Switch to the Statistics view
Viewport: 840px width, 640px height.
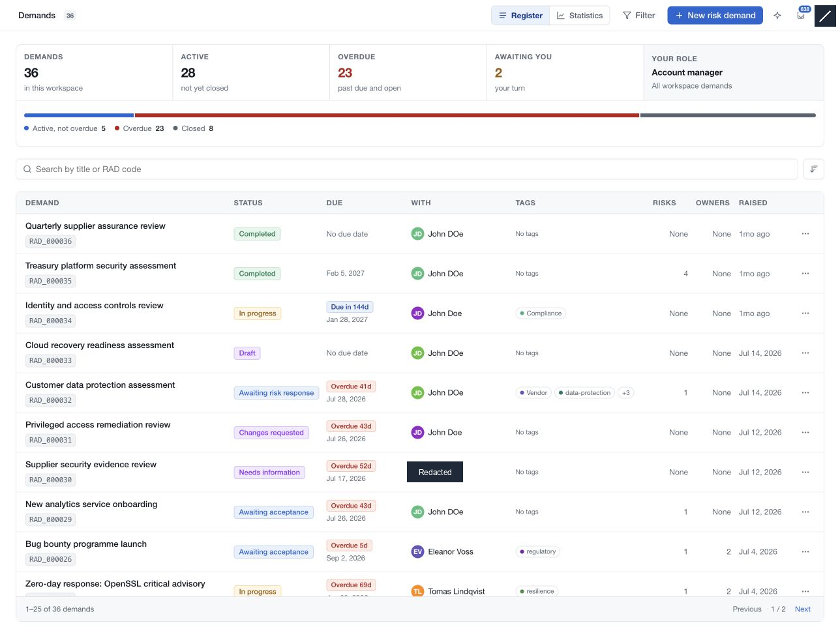pos(580,16)
